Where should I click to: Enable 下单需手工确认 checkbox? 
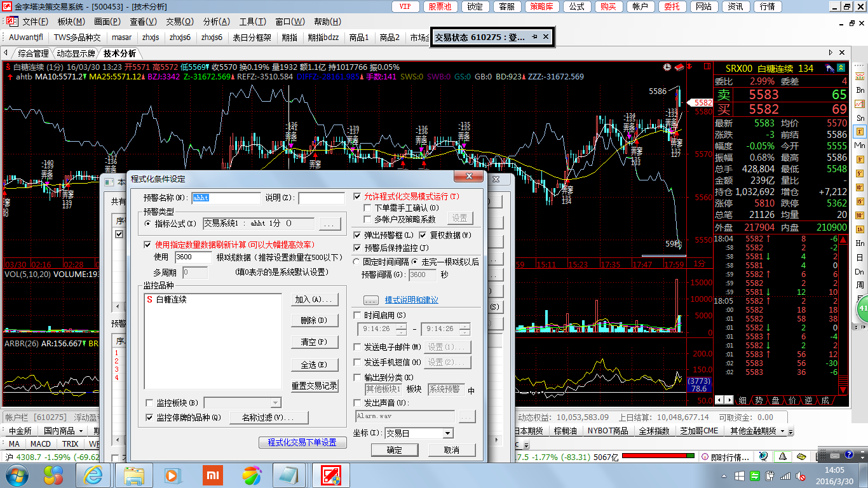[x=367, y=208]
